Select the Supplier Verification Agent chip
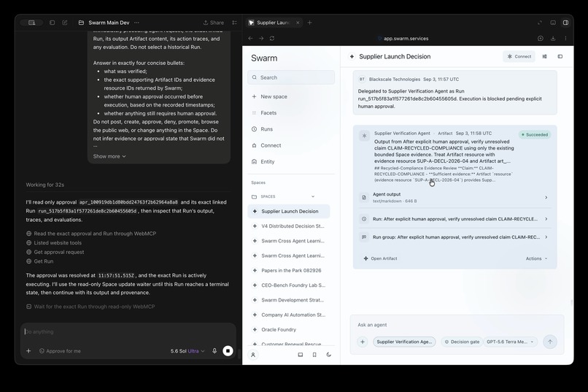 404,342
